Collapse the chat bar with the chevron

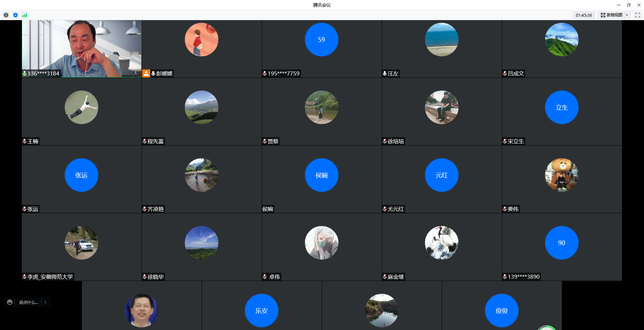(46, 302)
